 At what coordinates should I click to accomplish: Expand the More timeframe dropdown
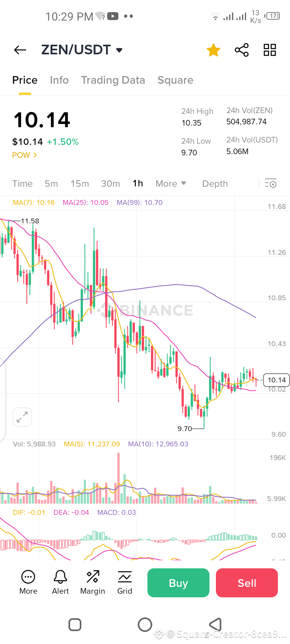pyautogui.click(x=170, y=184)
